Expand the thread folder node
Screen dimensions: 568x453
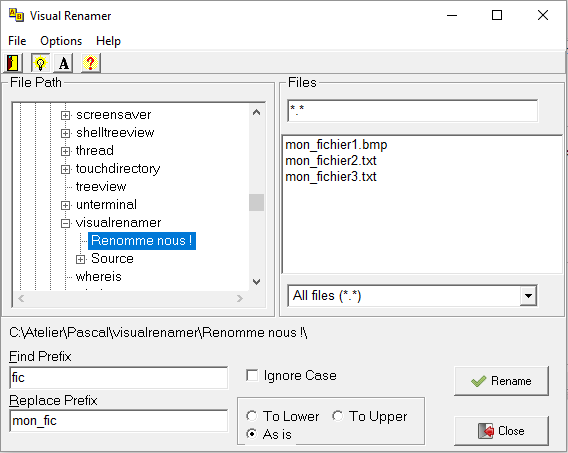pyautogui.click(x=65, y=151)
